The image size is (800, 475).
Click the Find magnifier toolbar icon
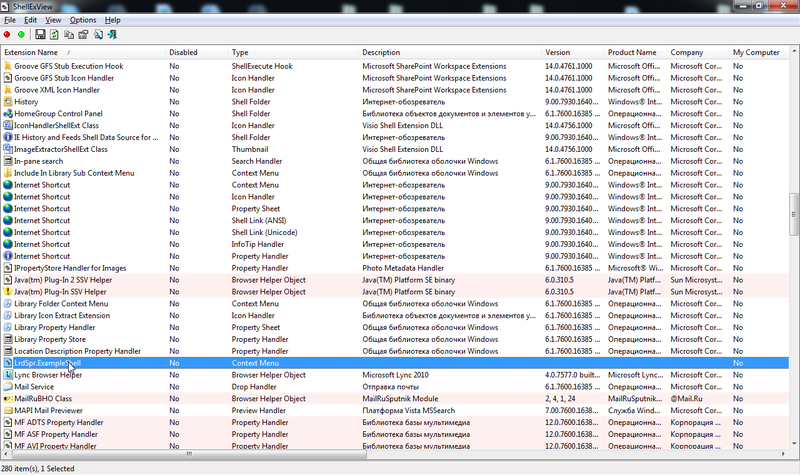point(98,35)
